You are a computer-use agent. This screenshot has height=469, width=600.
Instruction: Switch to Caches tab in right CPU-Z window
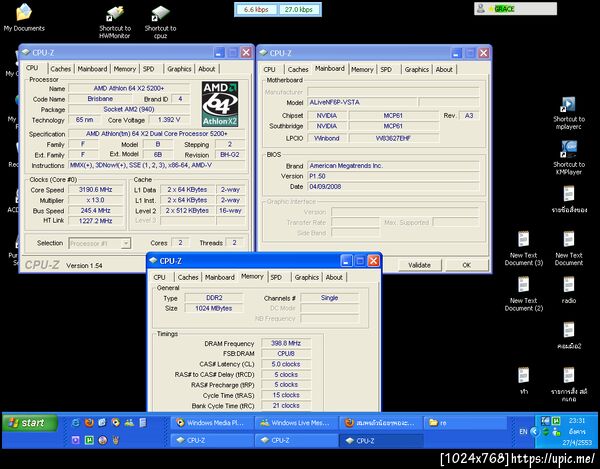point(298,69)
